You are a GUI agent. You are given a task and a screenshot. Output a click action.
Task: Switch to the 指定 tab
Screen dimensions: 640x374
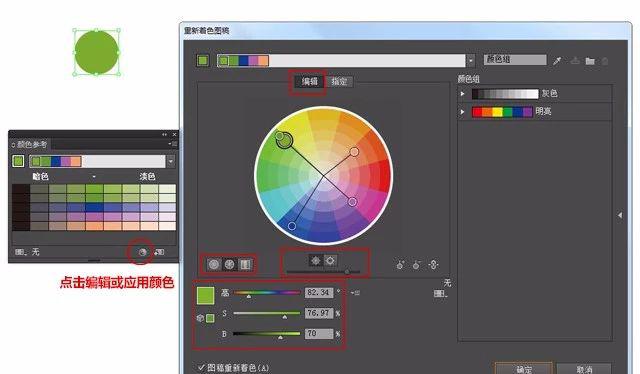point(339,81)
